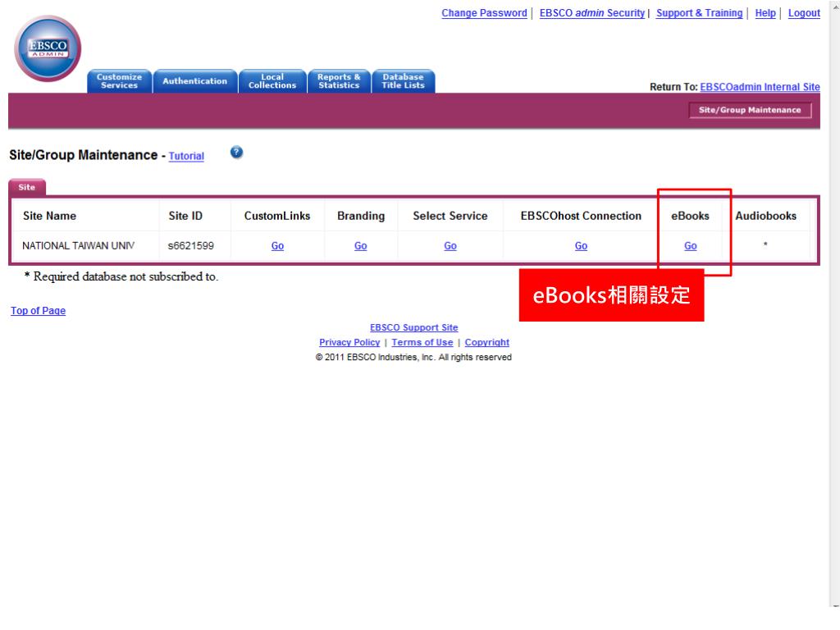Click the EBSCOhost Connection column header
Screen dimensions: 840x630
[581, 216]
